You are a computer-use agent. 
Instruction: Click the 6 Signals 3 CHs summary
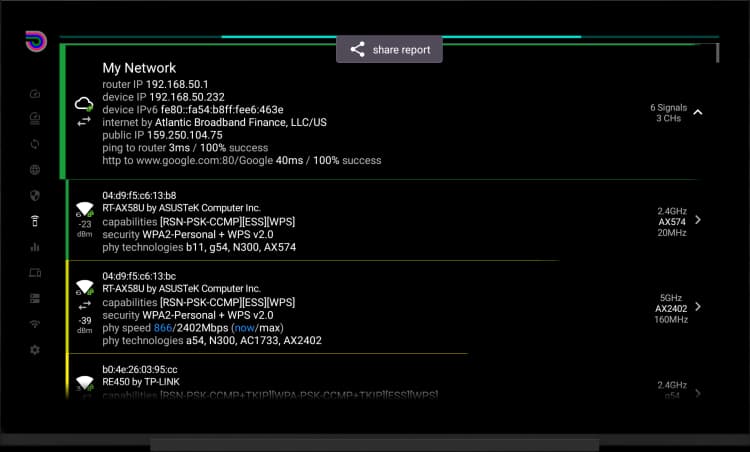tap(668, 113)
